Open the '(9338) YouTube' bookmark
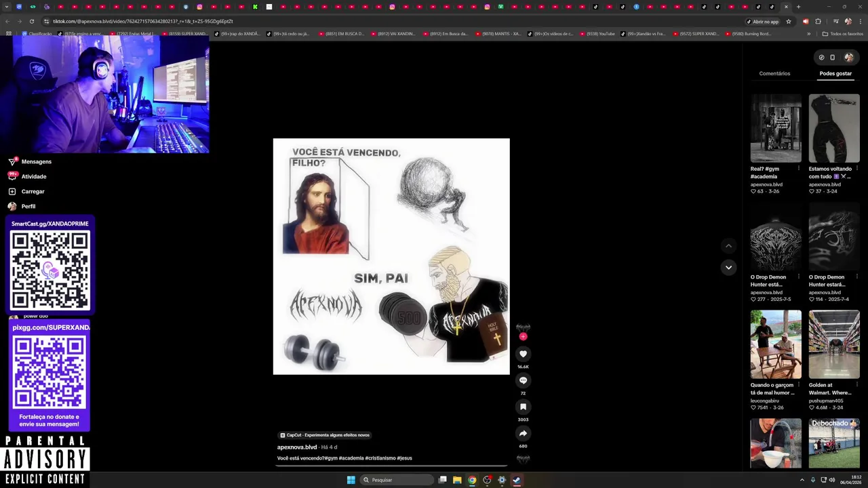Image resolution: width=868 pixels, height=488 pixels. point(597,34)
